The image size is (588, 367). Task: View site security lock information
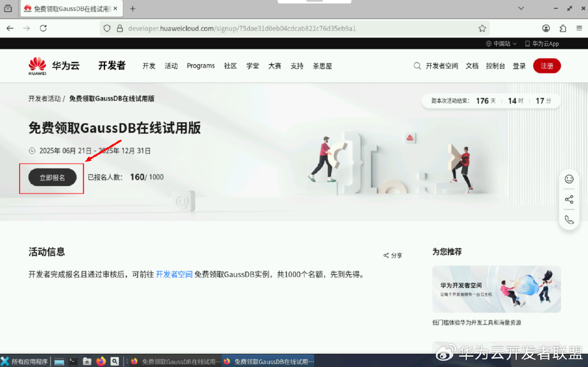point(120,29)
